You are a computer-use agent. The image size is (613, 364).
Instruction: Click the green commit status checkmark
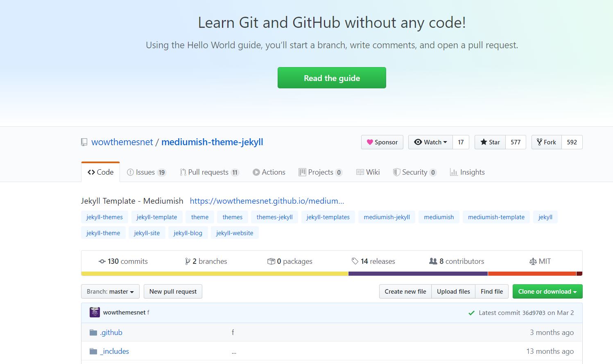471,313
